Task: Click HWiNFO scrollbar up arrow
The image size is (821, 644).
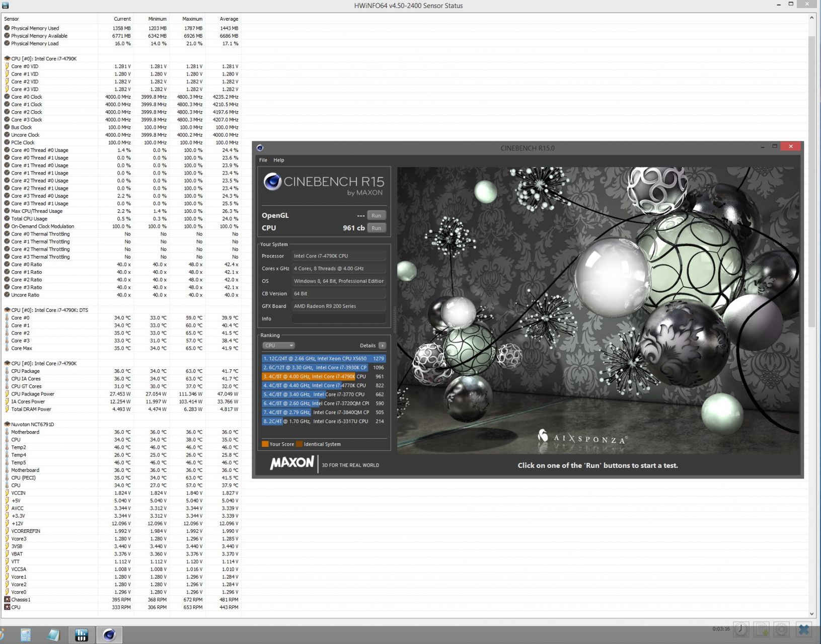Action: click(811, 18)
